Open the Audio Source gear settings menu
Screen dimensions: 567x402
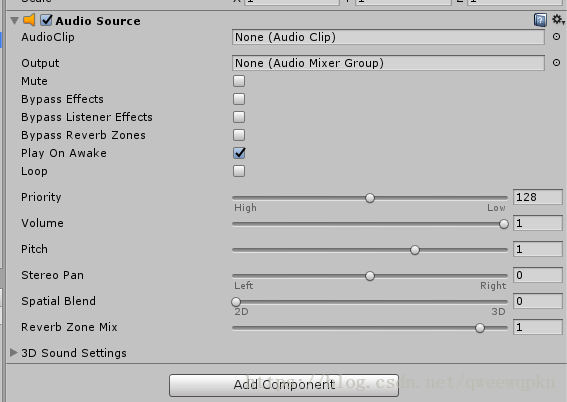tap(558, 20)
